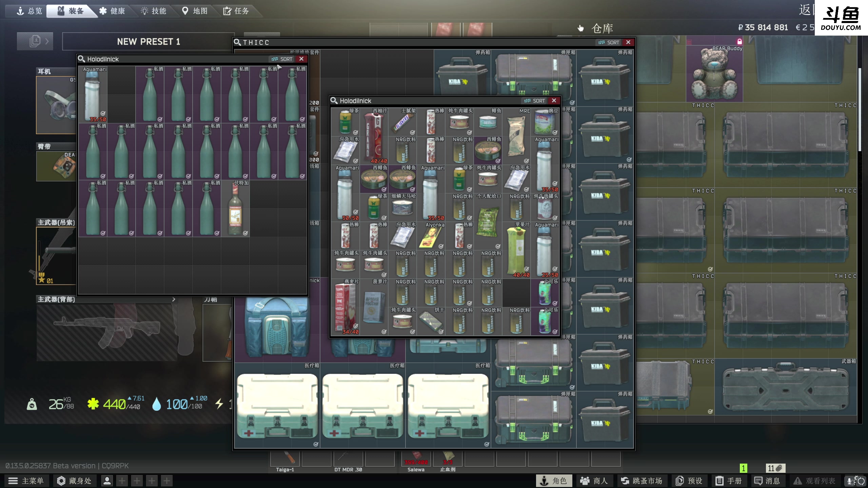Click the 耳机 headset slot item

tap(56, 105)
